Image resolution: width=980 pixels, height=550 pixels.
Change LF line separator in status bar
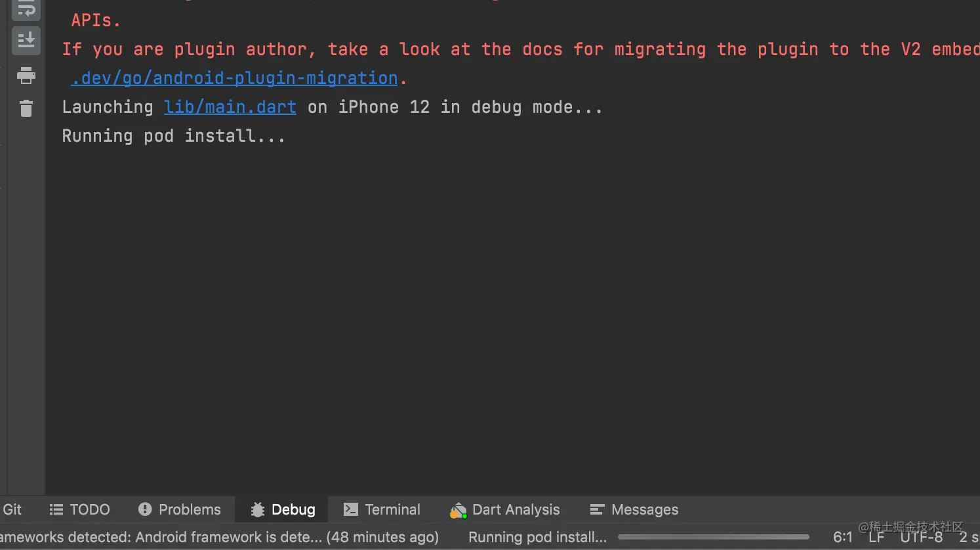tap(876, 537)
